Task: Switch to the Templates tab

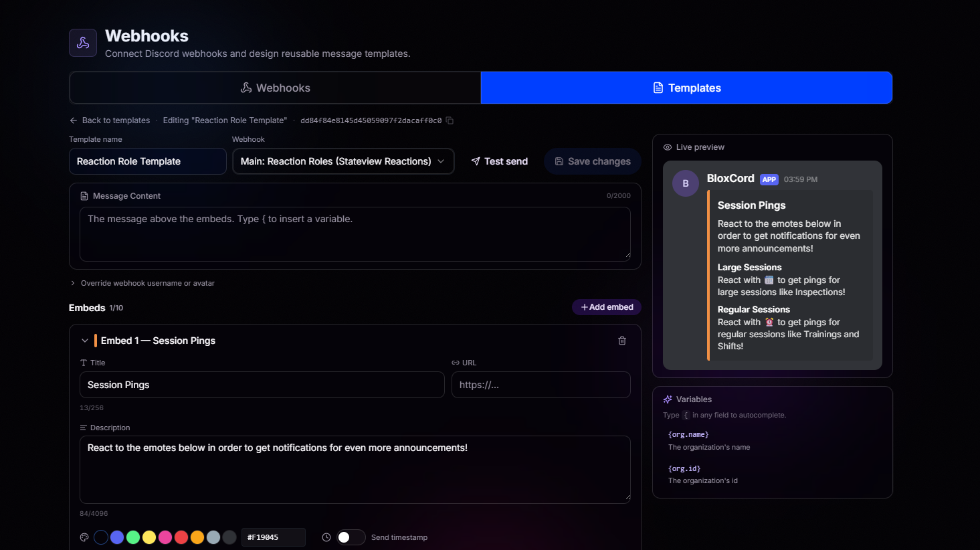Action: pyautogui.click(x=686, y=88)
